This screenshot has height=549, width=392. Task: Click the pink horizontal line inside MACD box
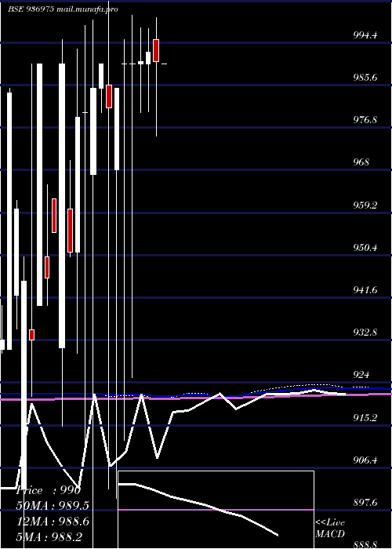[x=216, y=510]
